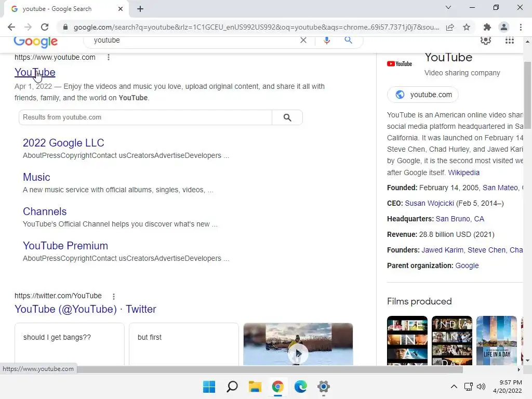Click in 'Results from youtube.com' search field
This screenshot has height=399, width=532.
coord(145,117)
